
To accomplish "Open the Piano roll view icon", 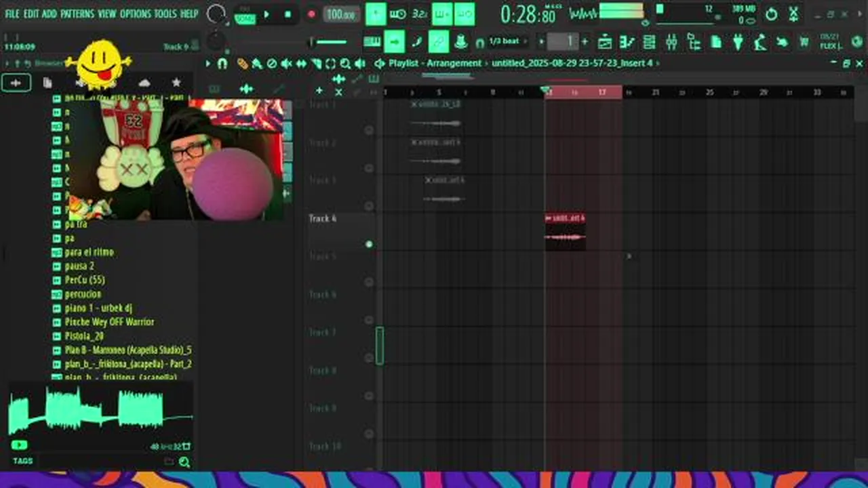I will pos(627,42).
